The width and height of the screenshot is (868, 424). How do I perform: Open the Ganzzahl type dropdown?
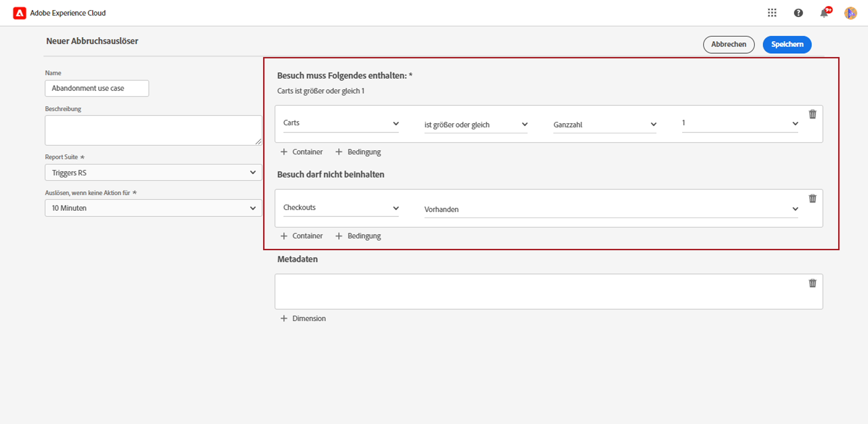tap(604, 124)
